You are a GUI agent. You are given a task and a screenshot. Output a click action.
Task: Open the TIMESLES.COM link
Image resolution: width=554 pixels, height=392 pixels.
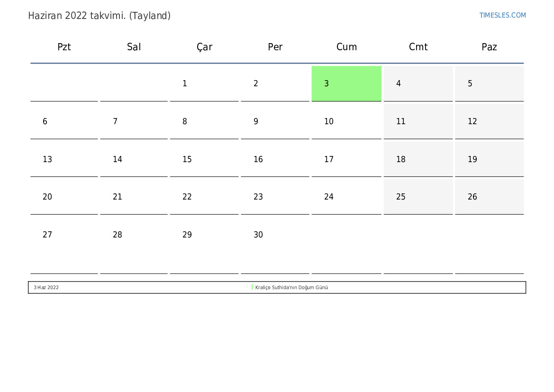tap(502, 15)
